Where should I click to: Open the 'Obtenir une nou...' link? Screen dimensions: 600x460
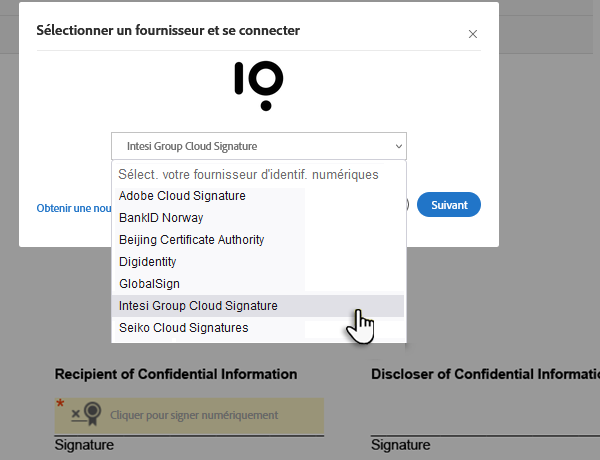click(73, 207)
